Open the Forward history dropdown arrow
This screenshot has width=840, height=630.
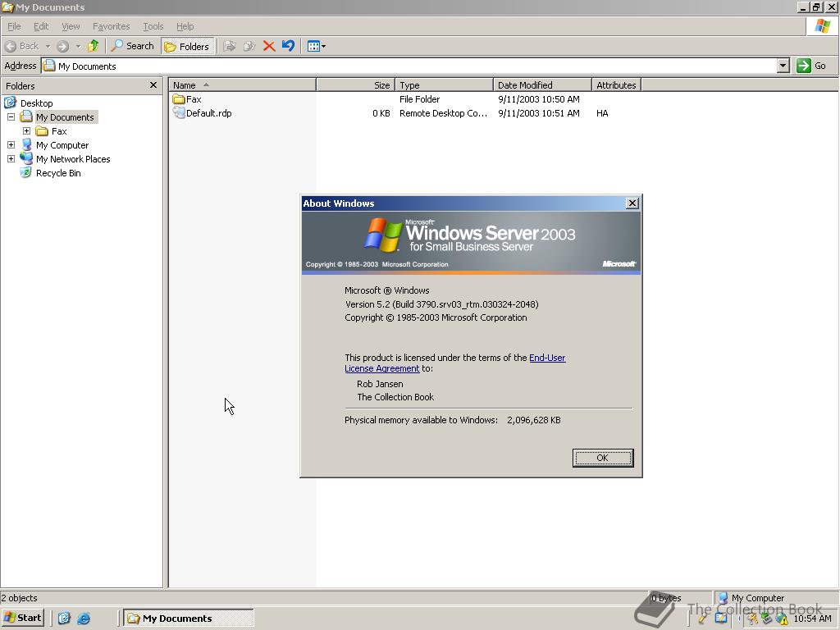[x=78, y=46]
